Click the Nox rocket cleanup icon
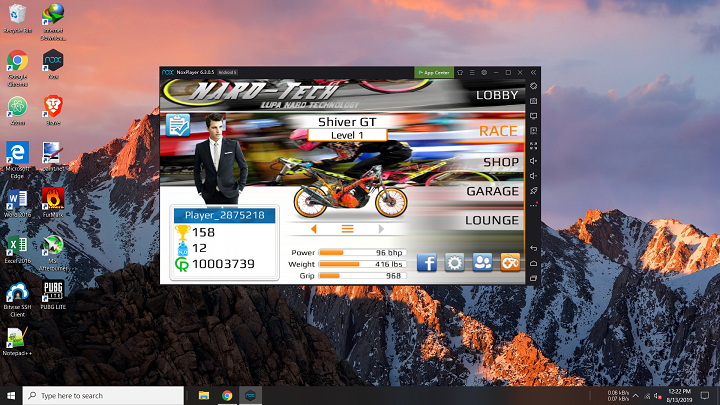The height and width of the screenshot is (405, 720). (533, 191)
